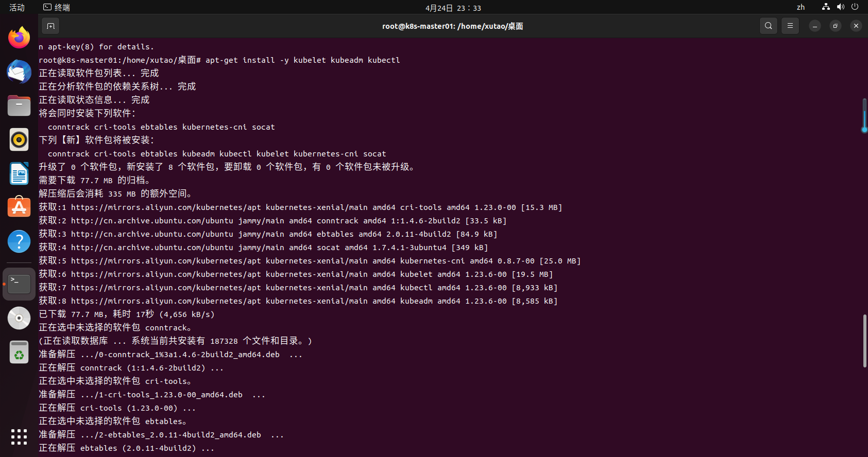The height and width of the screenshot is (457, 868).
Task: Click the downloaded 77.7 MB summary line
Action: click(127, 314)
